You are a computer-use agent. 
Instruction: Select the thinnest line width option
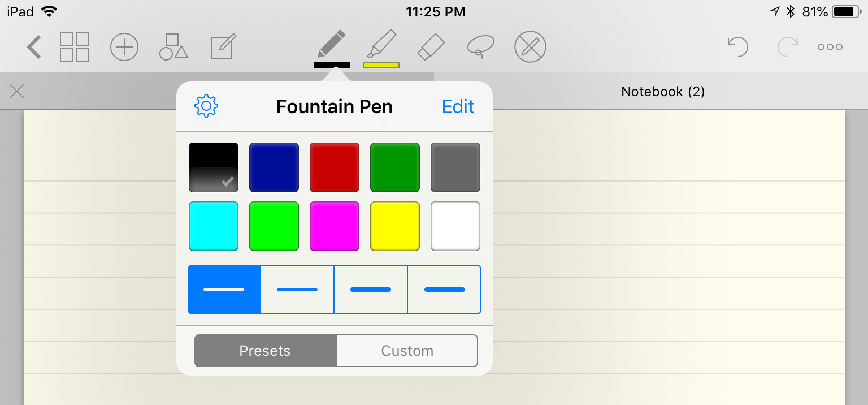[224, 290]
